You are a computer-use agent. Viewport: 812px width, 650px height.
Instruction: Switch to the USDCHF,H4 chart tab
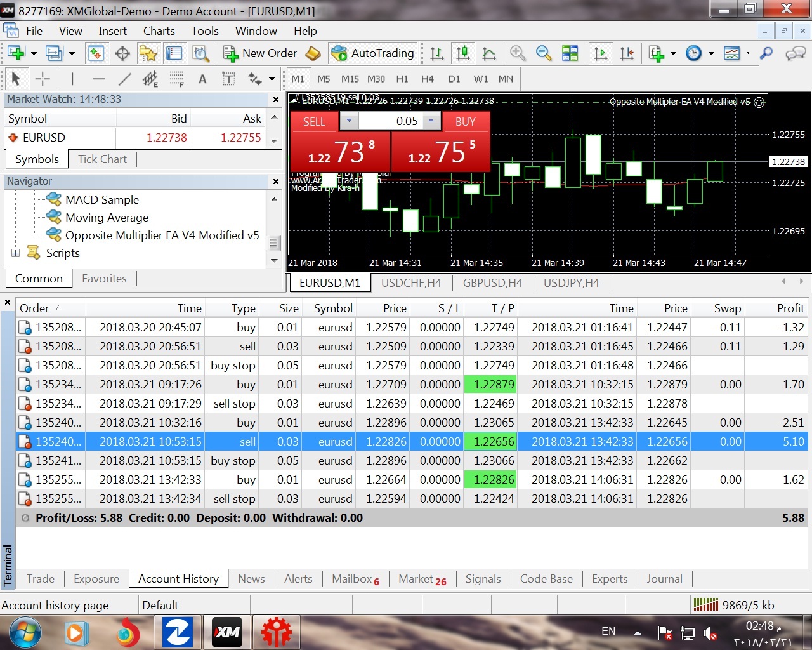click(411, 283)
